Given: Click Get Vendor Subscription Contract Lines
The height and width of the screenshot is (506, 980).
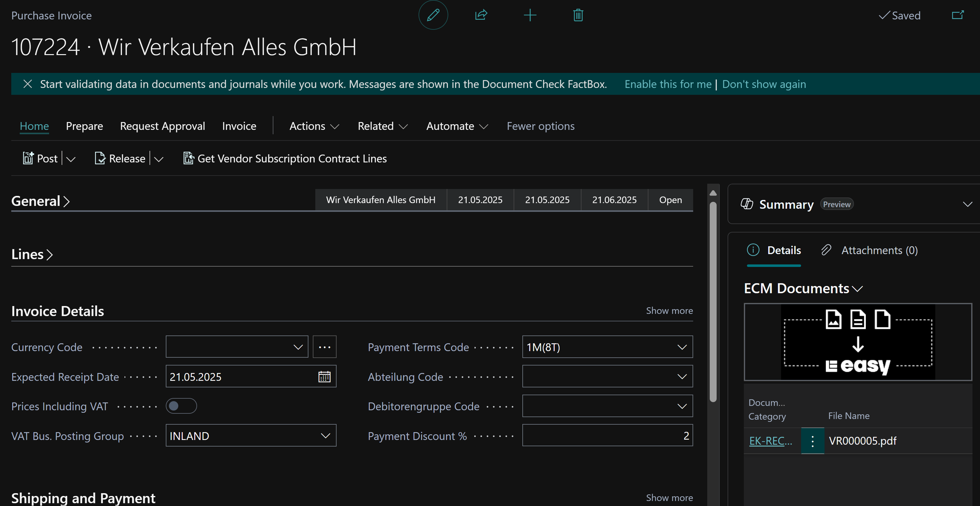Looking at the screenshot, I should [285, 158].
